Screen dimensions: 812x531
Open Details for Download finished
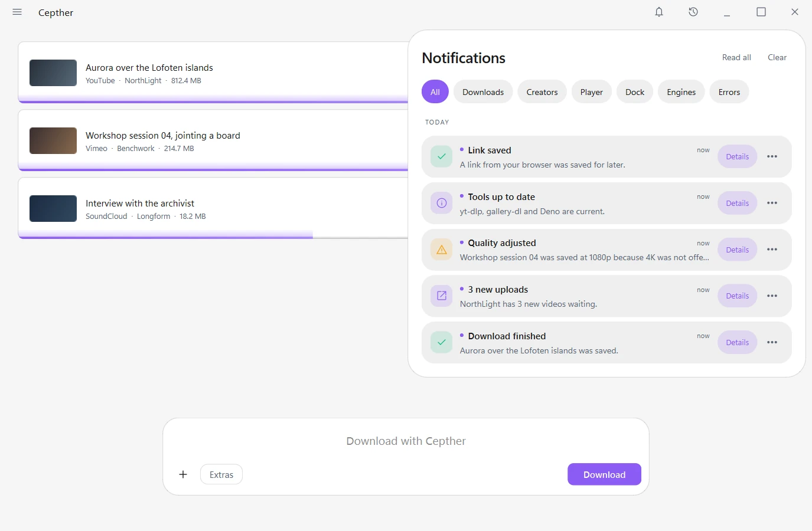point(738,342)
